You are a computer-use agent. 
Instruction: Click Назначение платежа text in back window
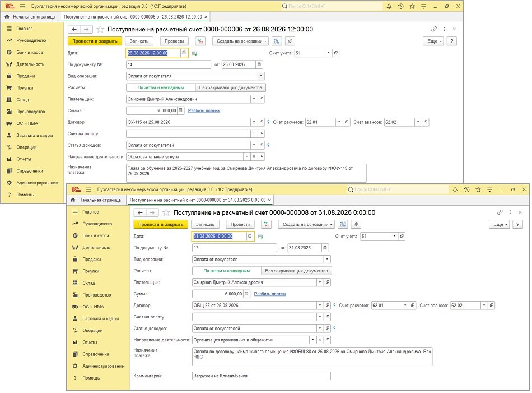pos(246,173)
